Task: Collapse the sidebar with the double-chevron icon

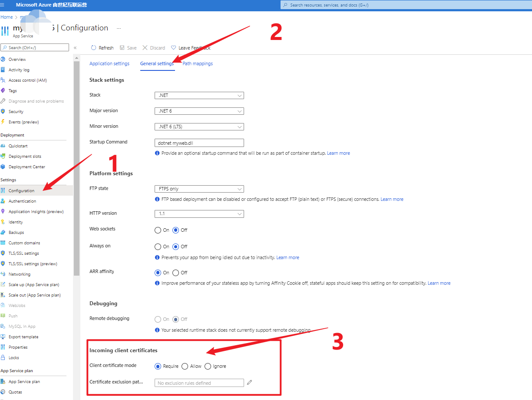Action: [75, 48]
